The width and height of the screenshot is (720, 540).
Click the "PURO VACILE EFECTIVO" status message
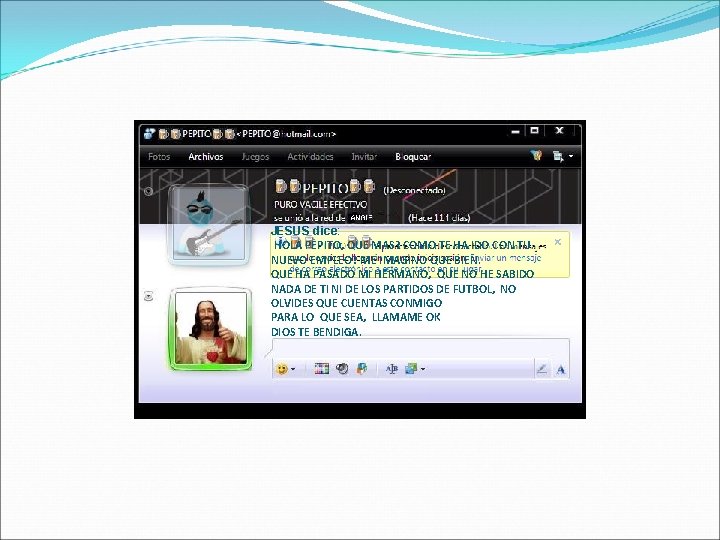tap(321, 204)
